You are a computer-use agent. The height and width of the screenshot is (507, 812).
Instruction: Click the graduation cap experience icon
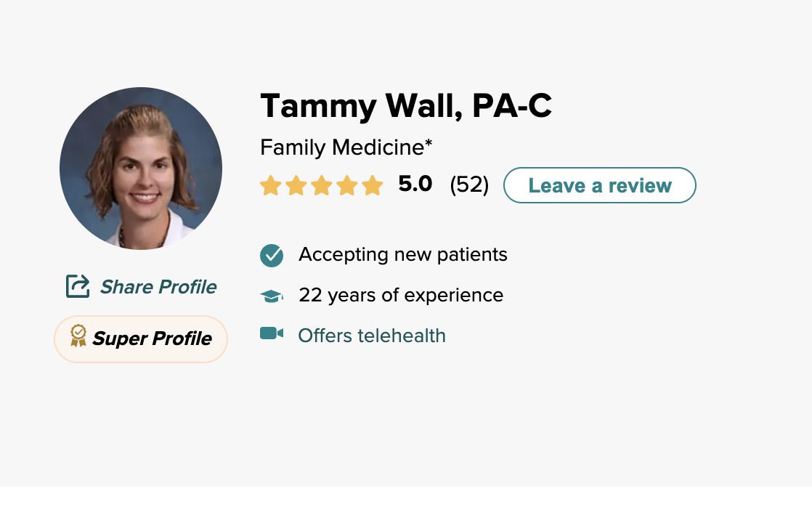pos(272,296)
